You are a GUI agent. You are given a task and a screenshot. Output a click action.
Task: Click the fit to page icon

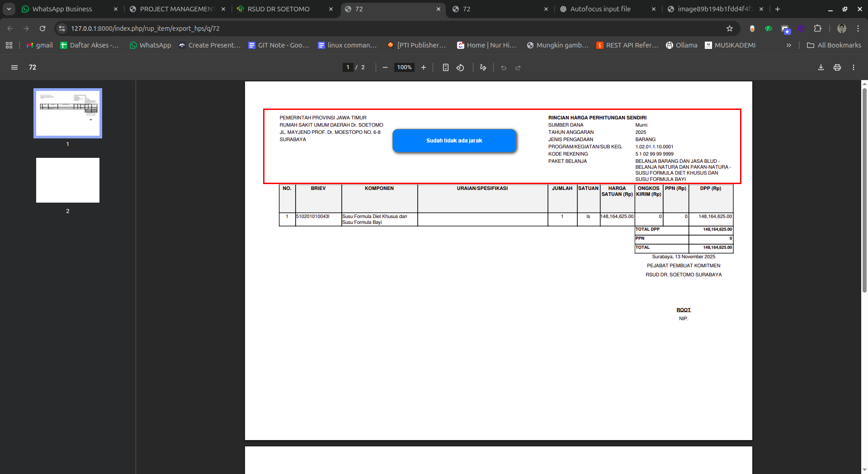pos(445,67)
